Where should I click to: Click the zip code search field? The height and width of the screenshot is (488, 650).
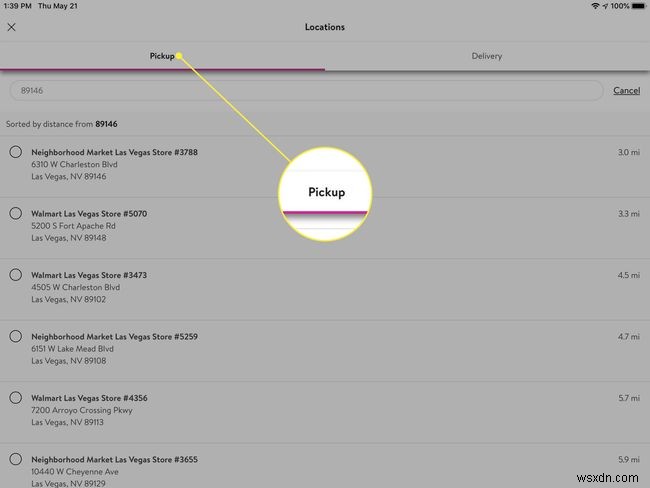coord(305,91)
